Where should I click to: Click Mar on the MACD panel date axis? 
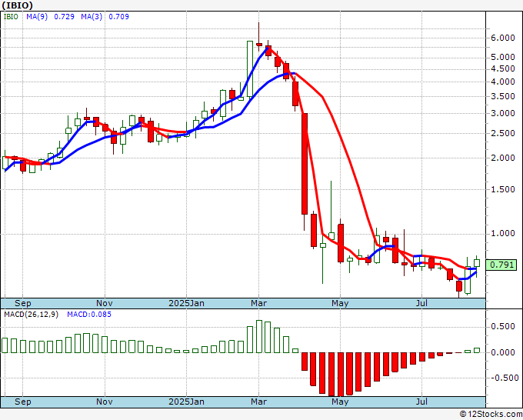(259, 402)
